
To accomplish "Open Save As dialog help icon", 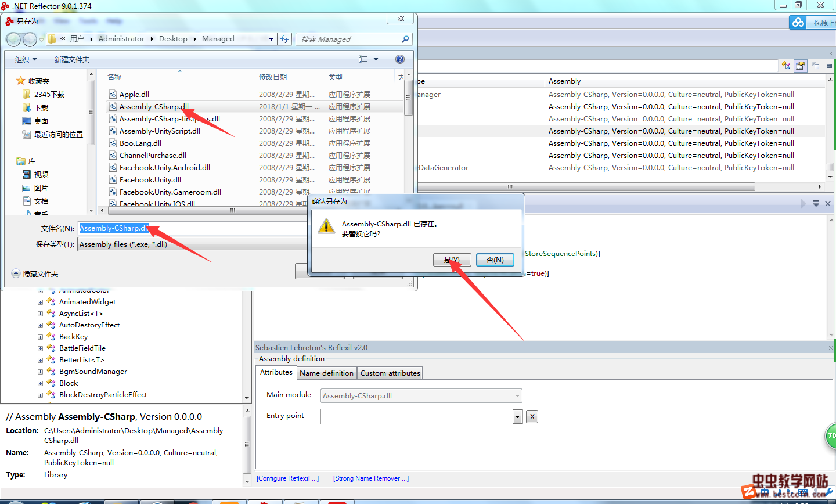I will (399, 59).
